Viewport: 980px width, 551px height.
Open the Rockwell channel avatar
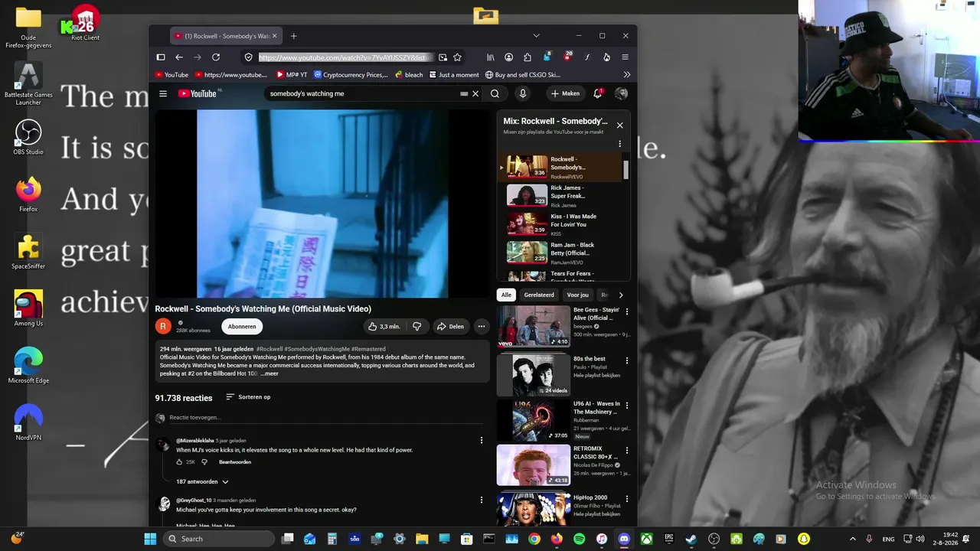point(163,327)
